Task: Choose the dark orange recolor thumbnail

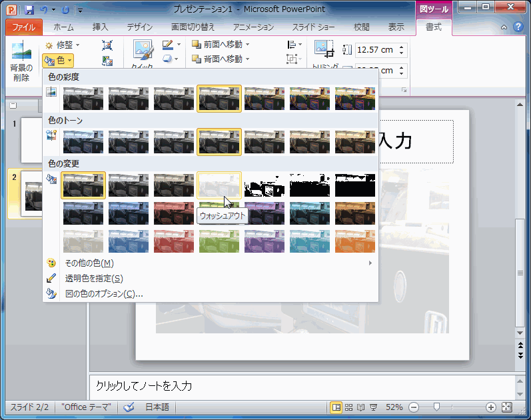Action: click(355, 213)
